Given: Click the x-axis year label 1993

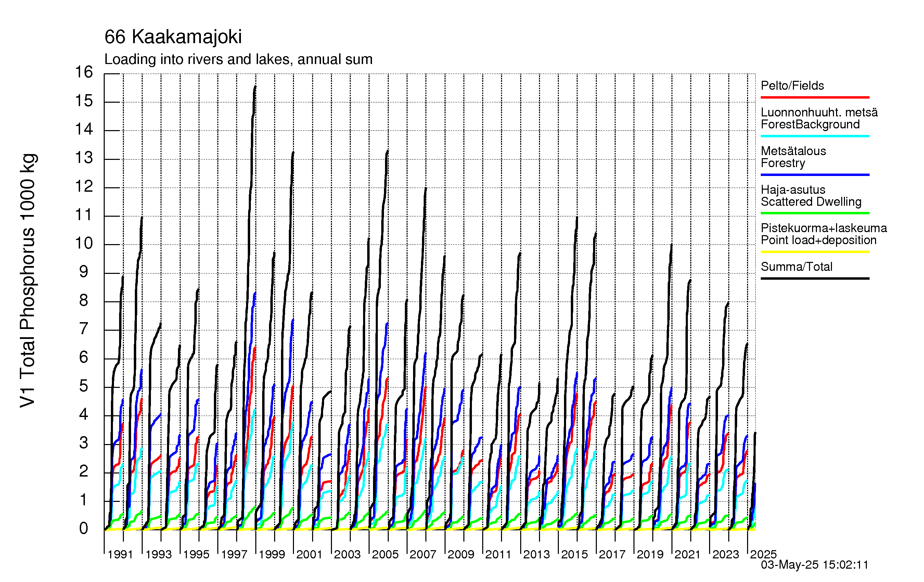Looking at the screenshot, I should pyautogui.click(x=158, y=554).
